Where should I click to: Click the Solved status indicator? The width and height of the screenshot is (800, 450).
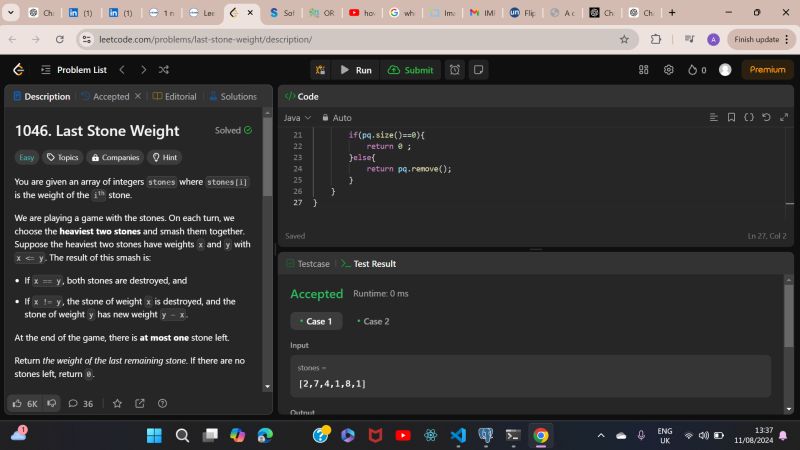[233, 130]
